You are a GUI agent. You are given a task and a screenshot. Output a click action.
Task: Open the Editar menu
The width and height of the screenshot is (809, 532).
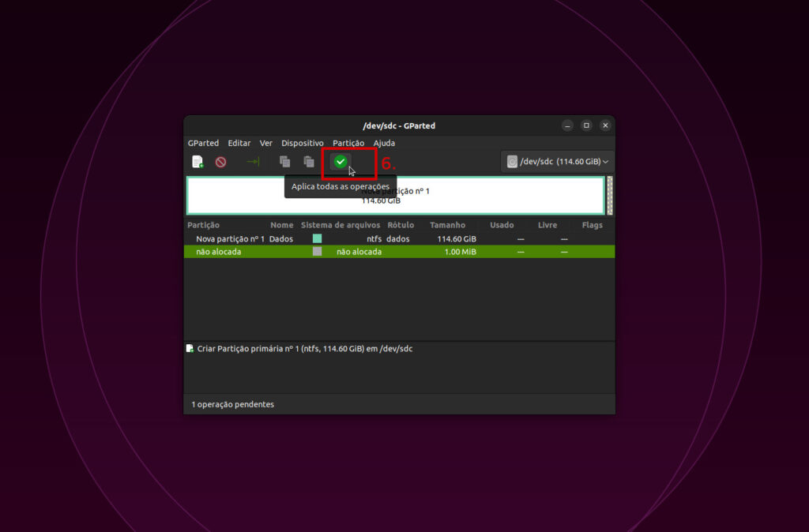(x=239, y=143)
